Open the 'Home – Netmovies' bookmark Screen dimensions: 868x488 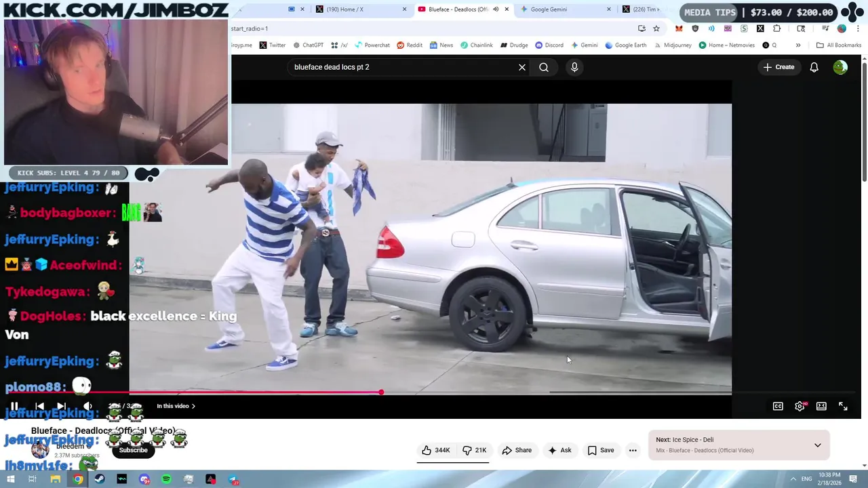tap(726, 45)
